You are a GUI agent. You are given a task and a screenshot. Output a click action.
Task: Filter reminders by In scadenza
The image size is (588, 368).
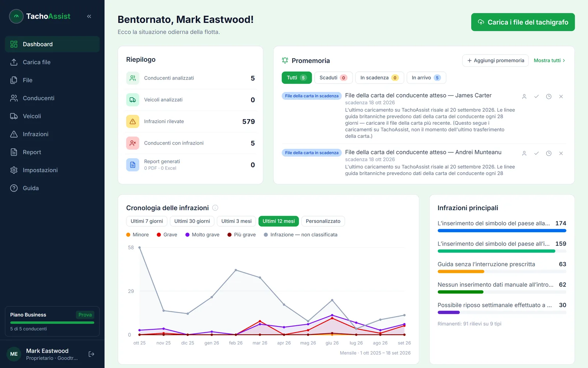tap(380, 78)
